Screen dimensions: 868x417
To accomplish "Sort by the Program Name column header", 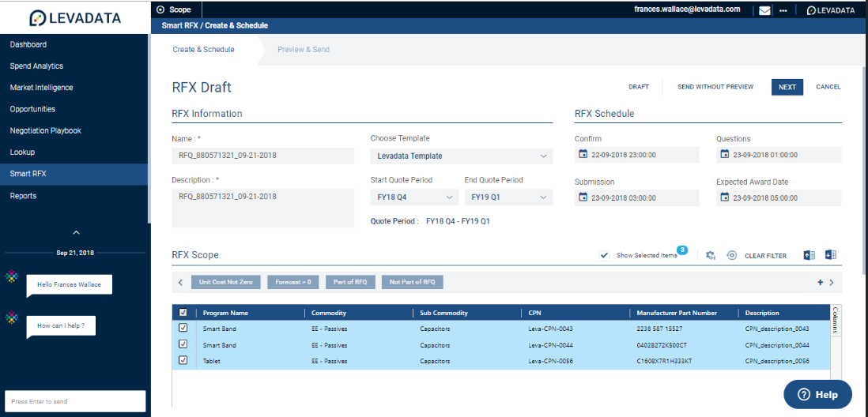I will 225,313.
